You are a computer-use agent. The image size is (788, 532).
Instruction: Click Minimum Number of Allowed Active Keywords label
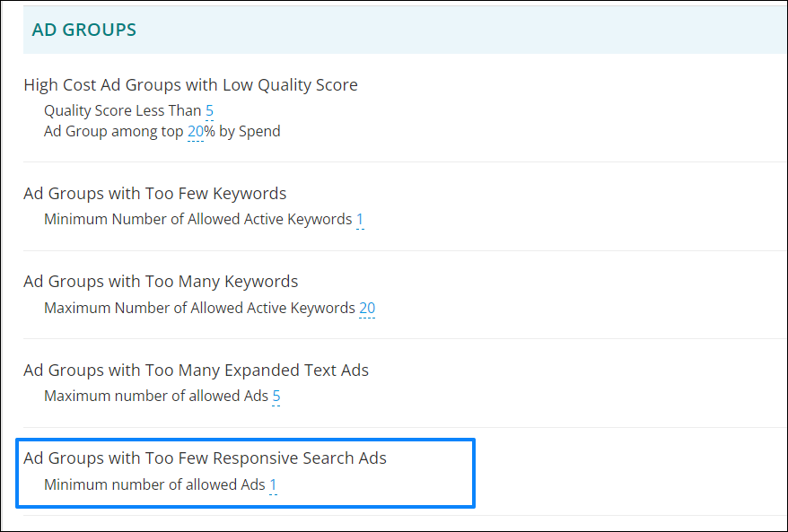click(198, 220)
